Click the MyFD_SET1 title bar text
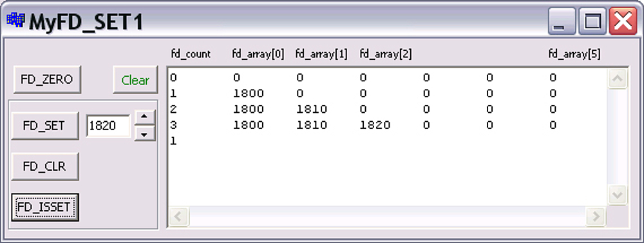Viewport: 644px width, 243px height. [86, 22]
